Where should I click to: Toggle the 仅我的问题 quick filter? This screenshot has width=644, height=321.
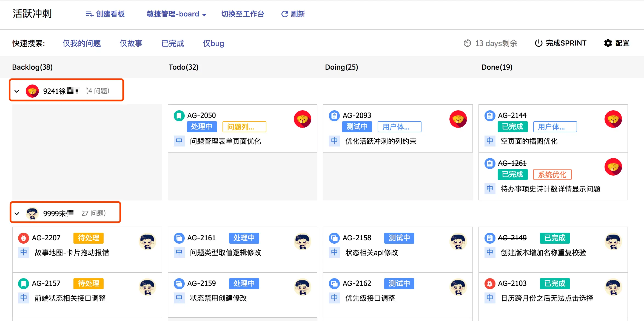pyautogui.click(x=82, y=43)
